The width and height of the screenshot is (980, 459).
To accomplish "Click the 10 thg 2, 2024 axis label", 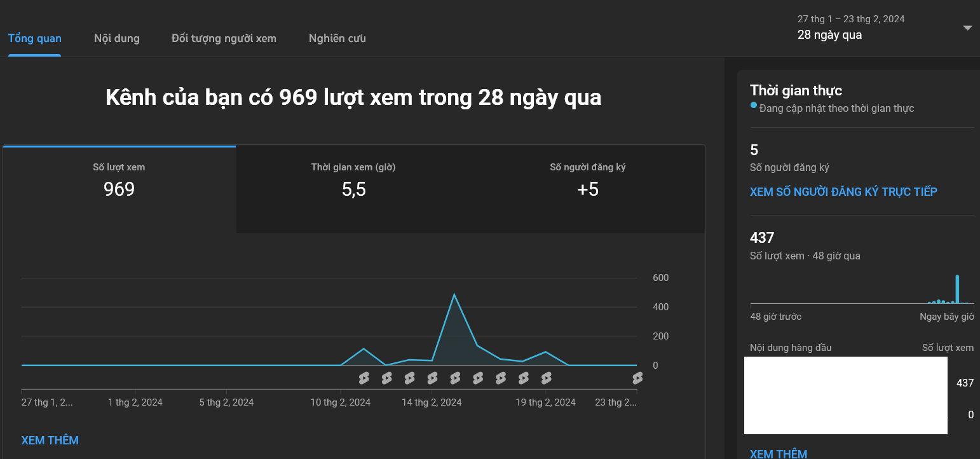I will click(x=341, y=402).
